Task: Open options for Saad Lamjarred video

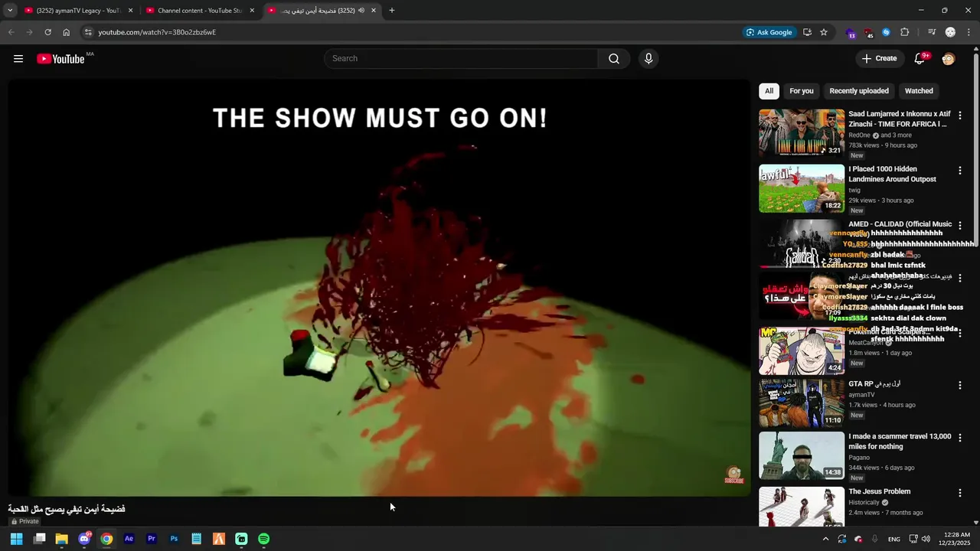Action: tap(960, 116)
